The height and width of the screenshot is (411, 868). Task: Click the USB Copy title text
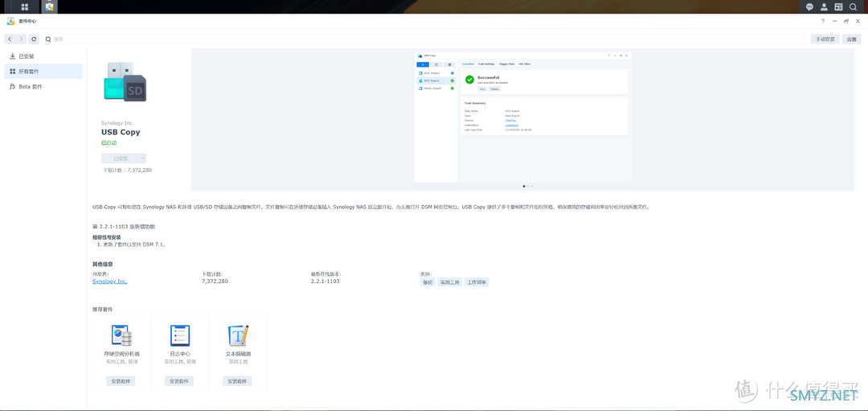coord(121,133)
